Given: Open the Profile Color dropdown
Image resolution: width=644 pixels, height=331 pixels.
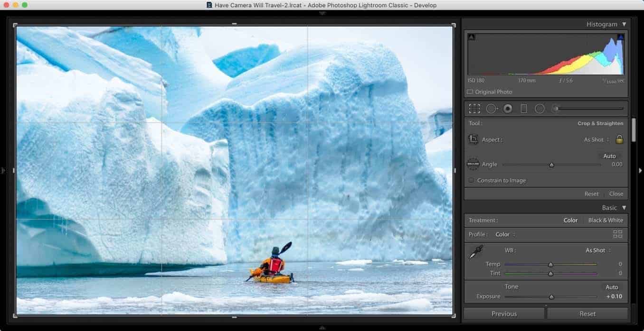Looking at the screenshot, I should [x=505, y=234].
